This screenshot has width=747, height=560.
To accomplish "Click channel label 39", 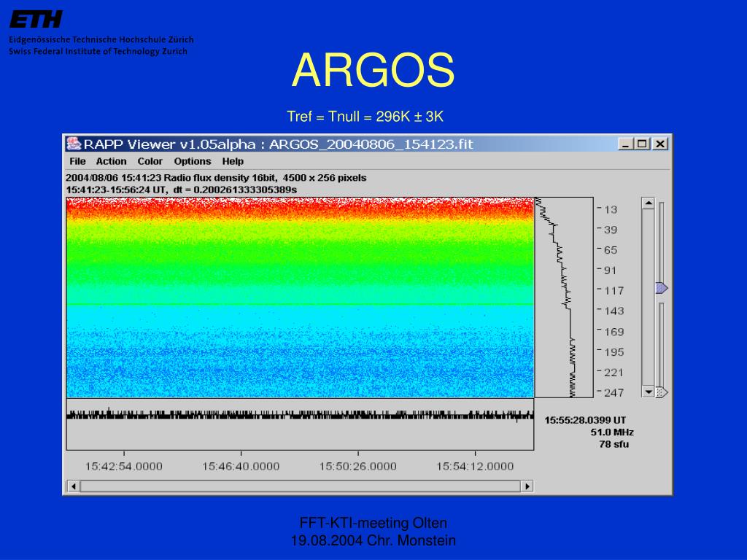I will (x=611, y=230).
